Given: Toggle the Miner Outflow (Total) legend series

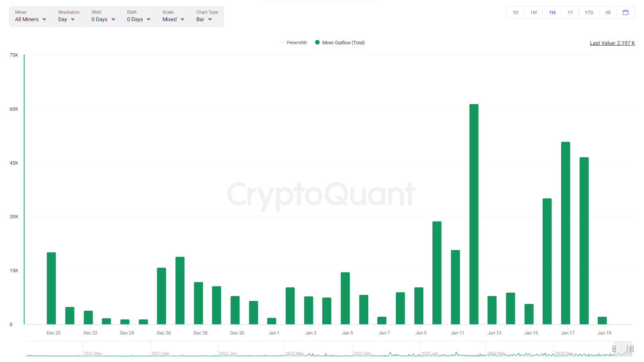Looking at the screenshot, I should pos(340,43).
